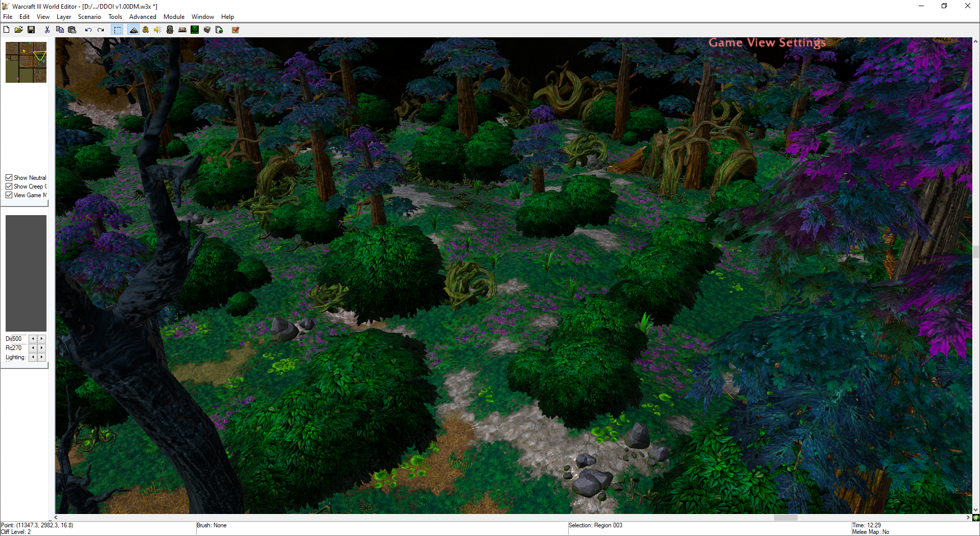Open the Trigger Editor 'a' icon
Image resolution: width=980 pixels, height=536 pixels.
(x=146, y=30)
